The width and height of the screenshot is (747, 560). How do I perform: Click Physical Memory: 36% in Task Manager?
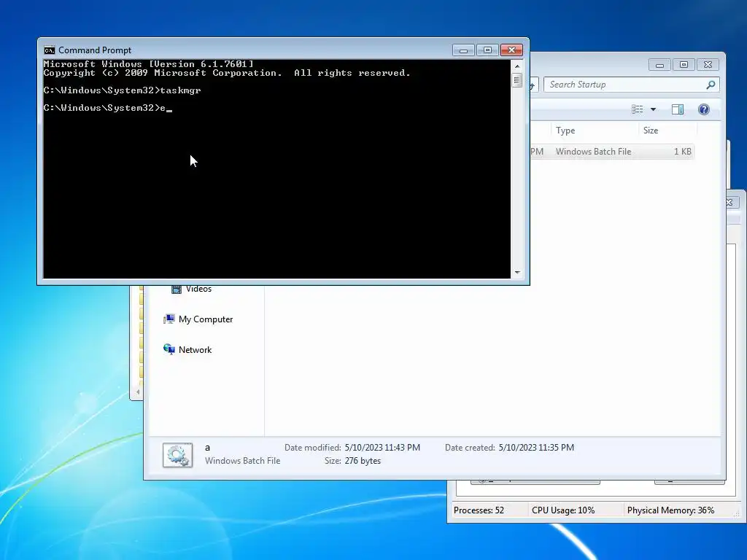point(671,510)
